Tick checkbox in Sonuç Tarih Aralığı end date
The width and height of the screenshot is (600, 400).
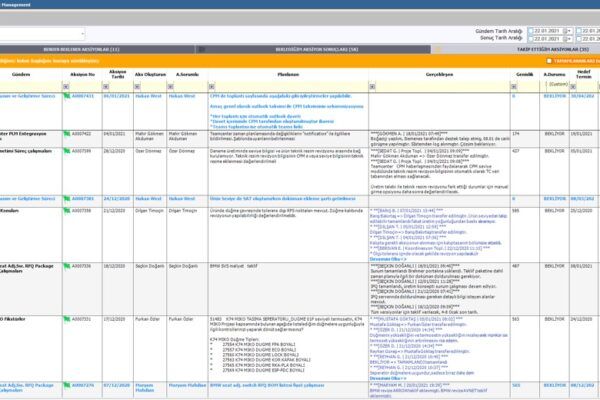(x=579, y=39)
